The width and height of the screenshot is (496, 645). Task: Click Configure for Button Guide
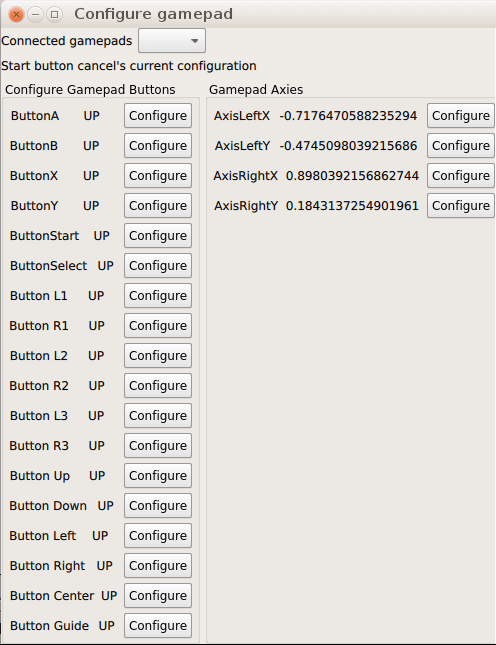(x=158, y=626)
